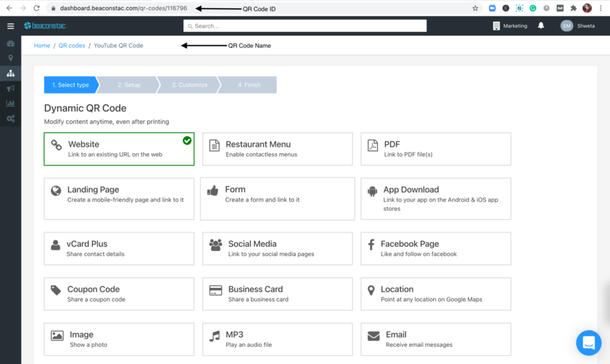The height and width of the screenshot is (364, 610).
Task: Click the Facebook f icon
Action: pos(371,245)
